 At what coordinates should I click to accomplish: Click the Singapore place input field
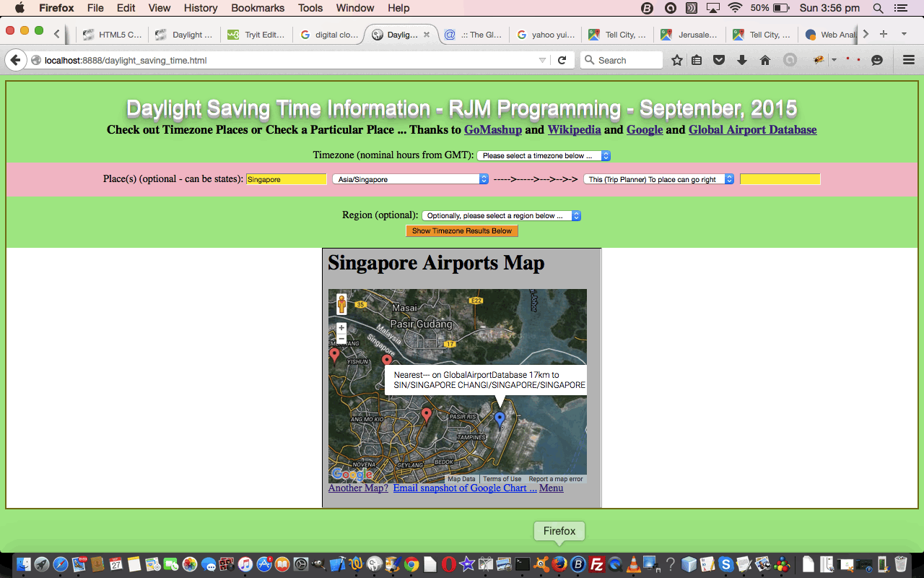coord(287,179)
